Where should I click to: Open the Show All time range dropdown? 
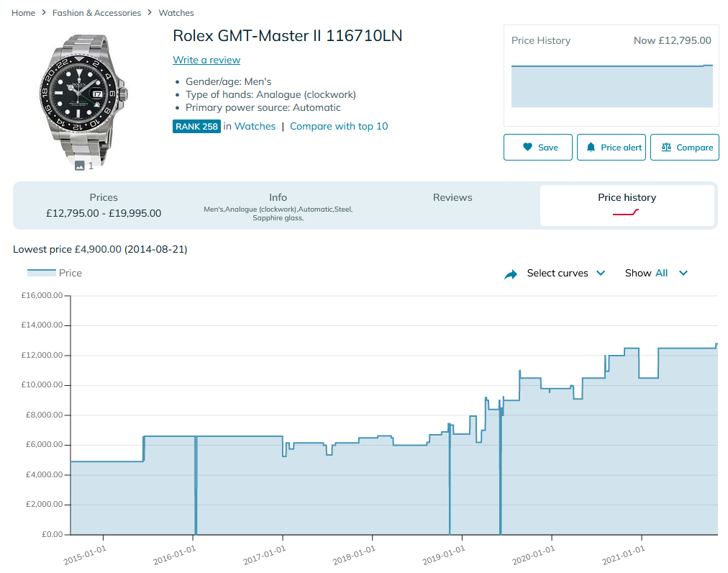[x=656, y=274]
